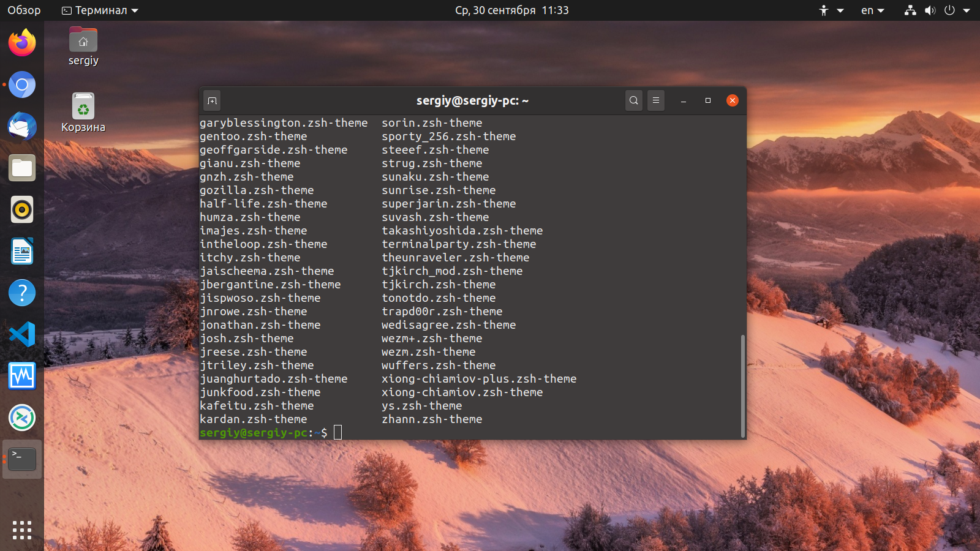The height and width of the screenshot is (551, 980).
Task: Launch Chromium browser from the dock
Action: click(22, 84)
